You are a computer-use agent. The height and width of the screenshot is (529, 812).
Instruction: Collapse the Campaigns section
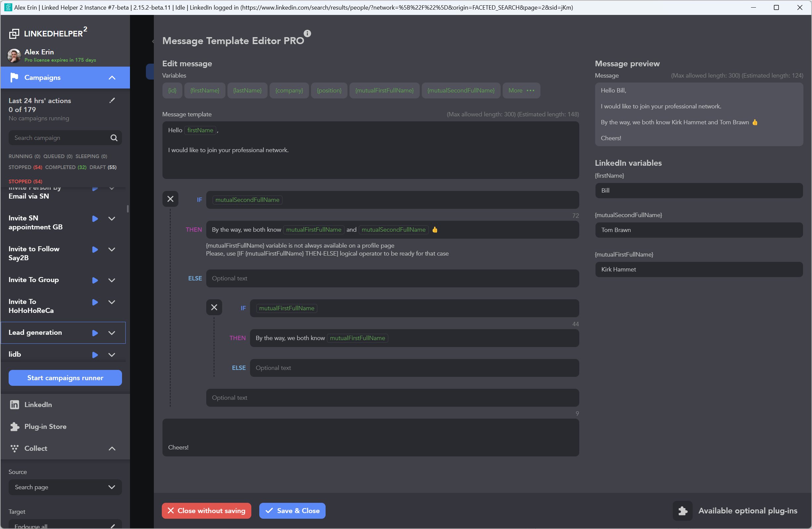point(111,78)
